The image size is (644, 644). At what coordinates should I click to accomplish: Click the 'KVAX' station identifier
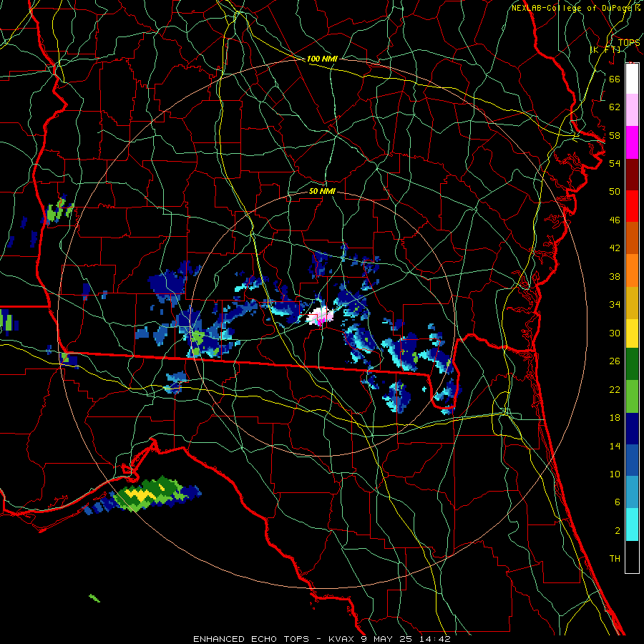[342, 639]
